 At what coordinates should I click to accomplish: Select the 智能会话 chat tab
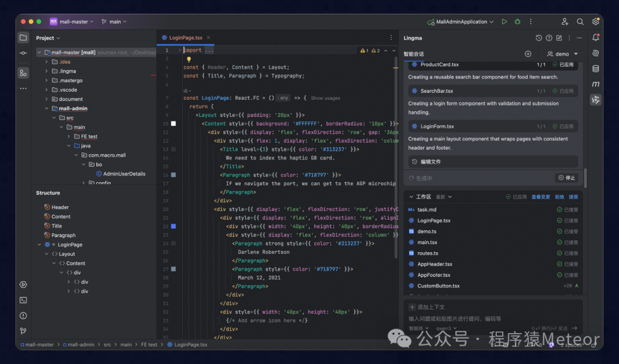[x=414, y=54]
